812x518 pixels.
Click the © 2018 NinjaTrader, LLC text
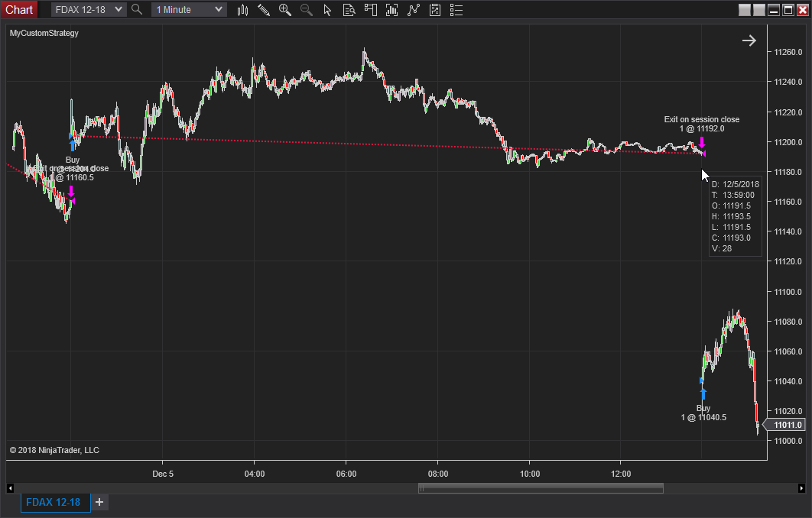54,450
